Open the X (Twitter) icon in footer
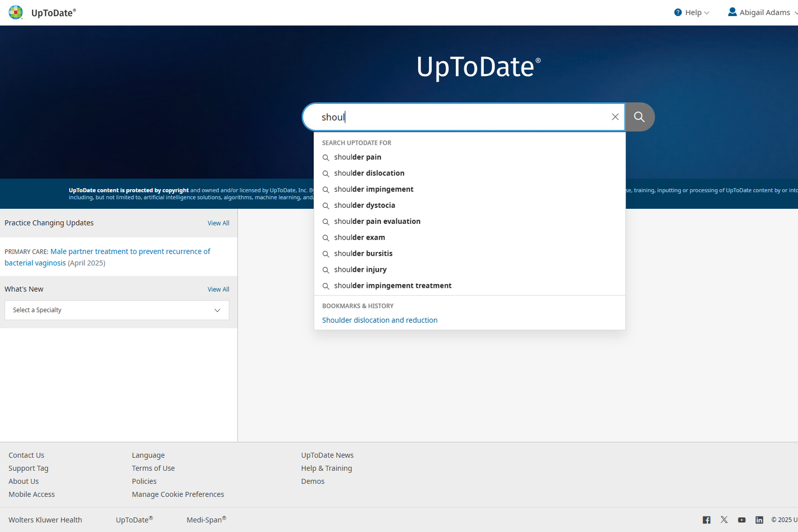Screen dimensions: 798x532 coord(724,520)
